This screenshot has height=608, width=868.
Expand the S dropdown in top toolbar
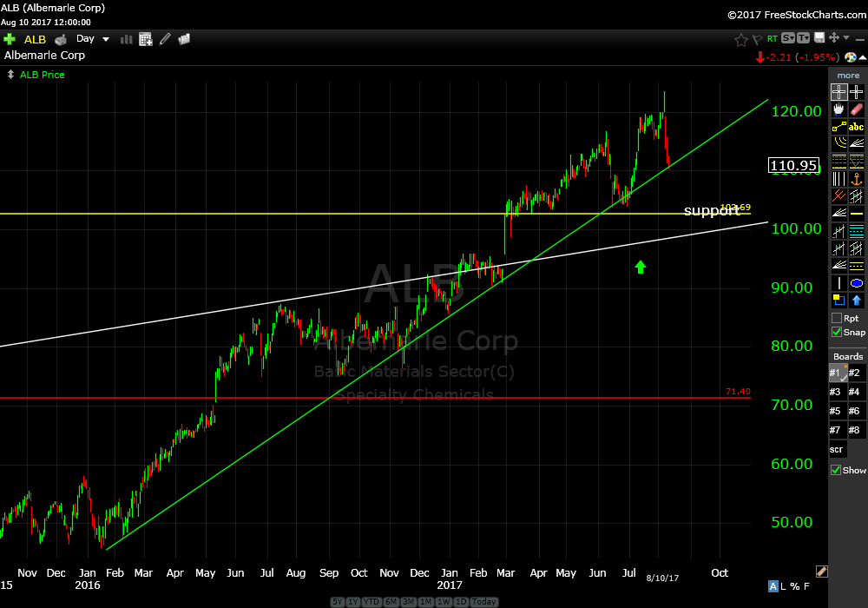point(787,38)
